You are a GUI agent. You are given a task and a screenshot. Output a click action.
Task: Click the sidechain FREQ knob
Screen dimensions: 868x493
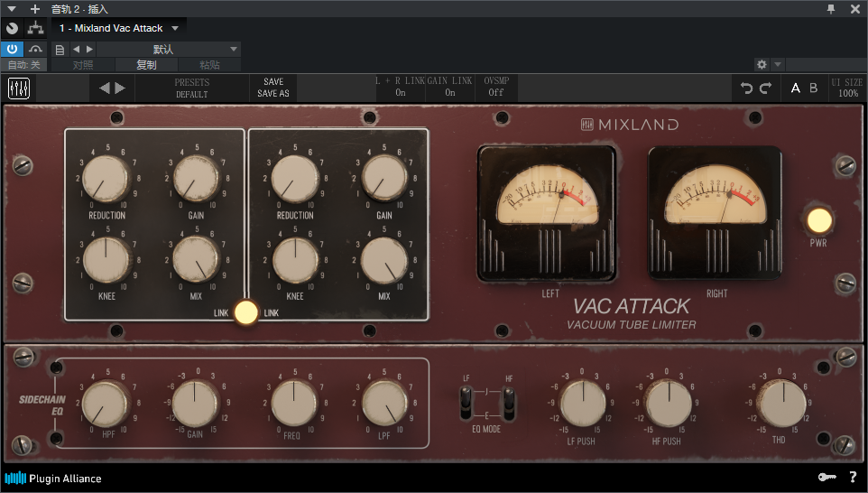tap(294, 404)
